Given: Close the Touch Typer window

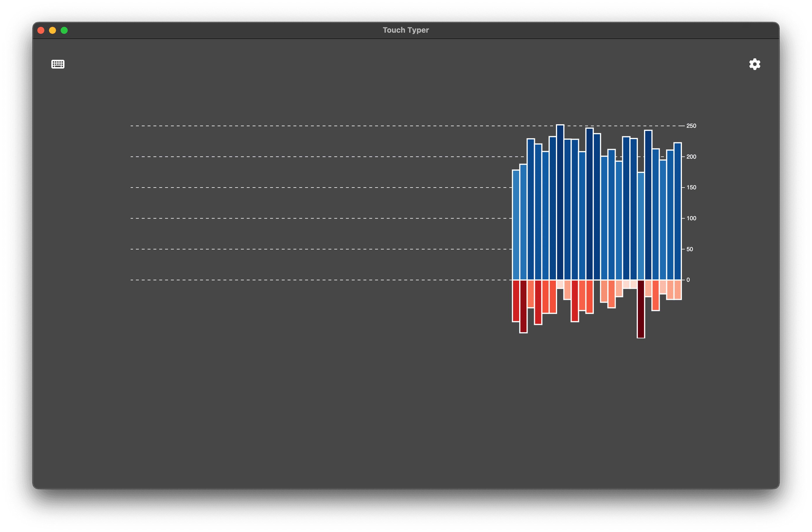Looking at the screenshot, I should tap(41, 30).
